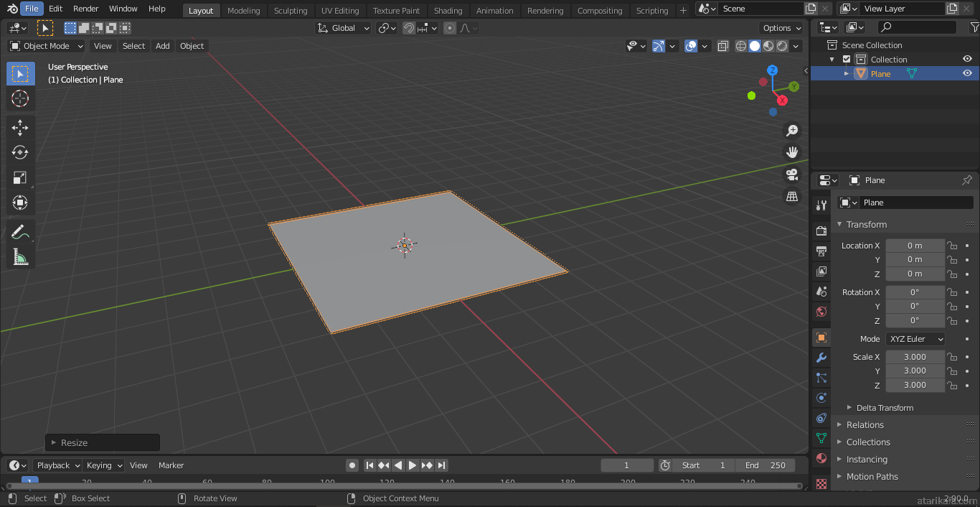Screen dimensions: 980x507
Task: Open the Keying dropdown in the timeline
Action: [105, 465]
